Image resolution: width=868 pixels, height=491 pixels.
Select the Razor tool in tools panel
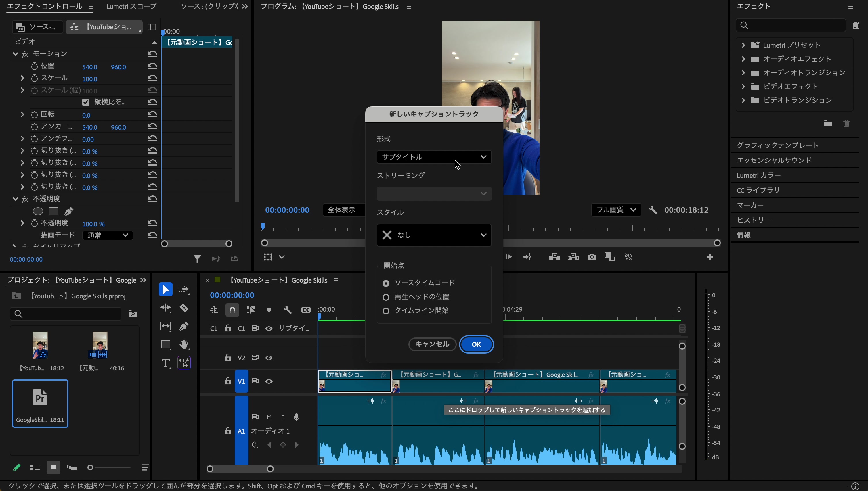coord(184,308)
